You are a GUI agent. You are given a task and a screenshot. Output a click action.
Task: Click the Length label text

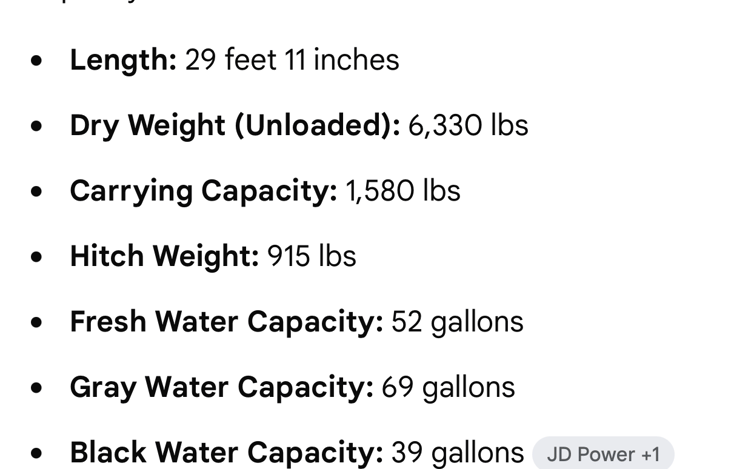pos(124,61)
